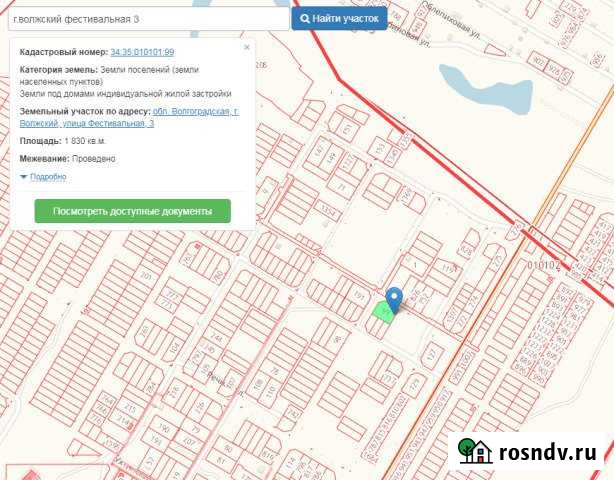
Task: Click the magnifier icon in the search button
Action: [x=305, y=18]
